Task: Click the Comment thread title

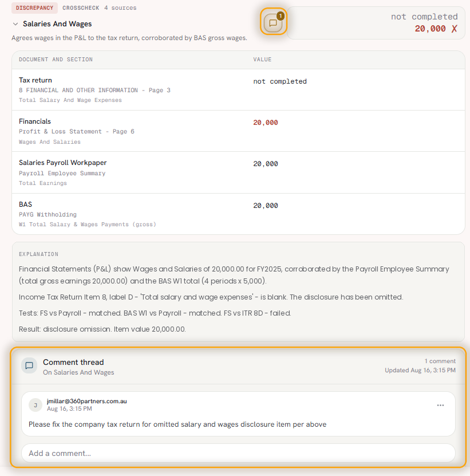Action: 73,362
